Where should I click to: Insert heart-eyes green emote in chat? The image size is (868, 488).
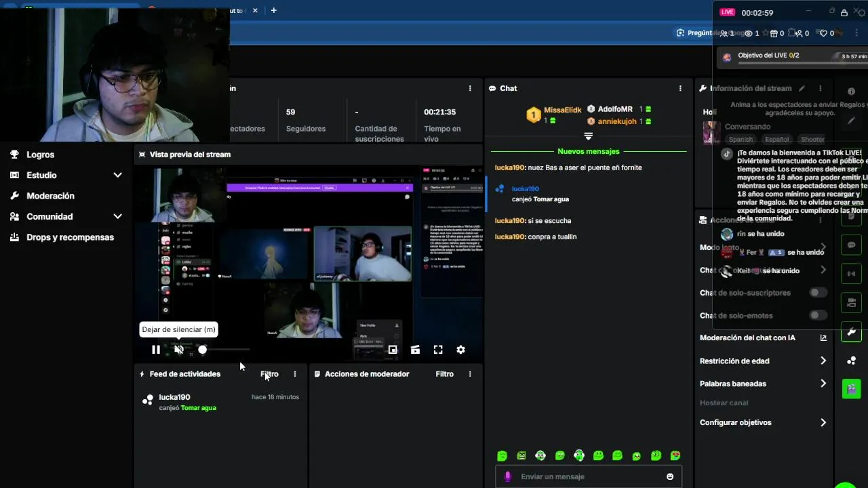point(675,456)
